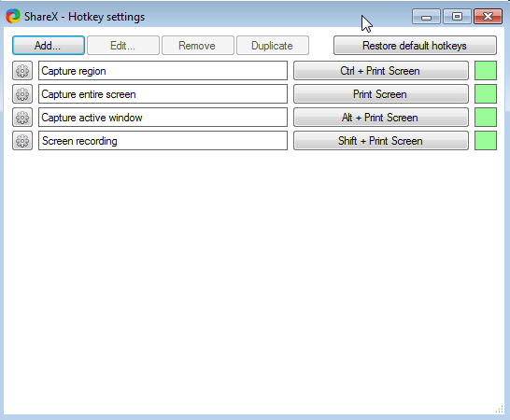
Task: Restore default hotkeys
Action: coord(415,46)
